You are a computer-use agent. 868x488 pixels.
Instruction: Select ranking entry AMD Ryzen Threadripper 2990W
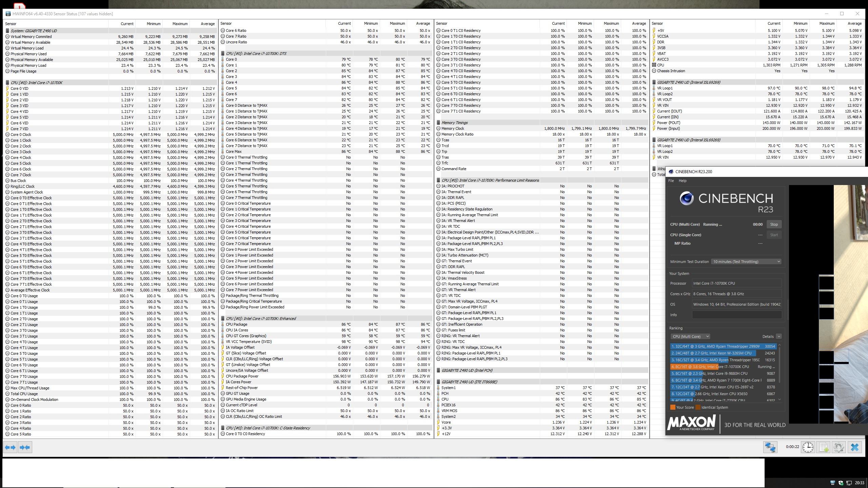pos(723,346)
